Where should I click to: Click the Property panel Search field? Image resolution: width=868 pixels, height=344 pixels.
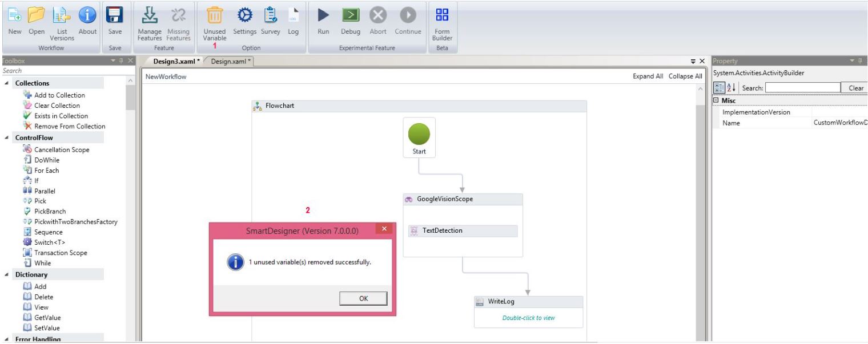(x=802, y=88)
